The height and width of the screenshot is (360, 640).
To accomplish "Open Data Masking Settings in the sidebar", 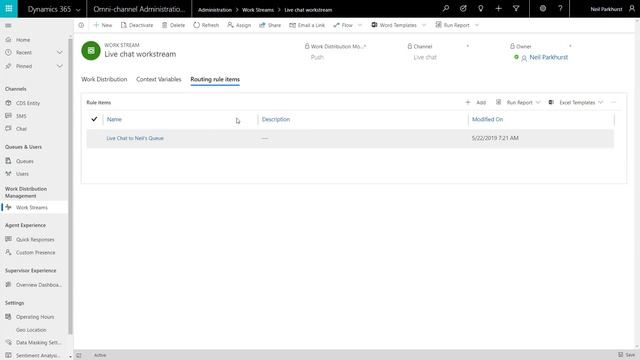I will (x=38, y=343).
